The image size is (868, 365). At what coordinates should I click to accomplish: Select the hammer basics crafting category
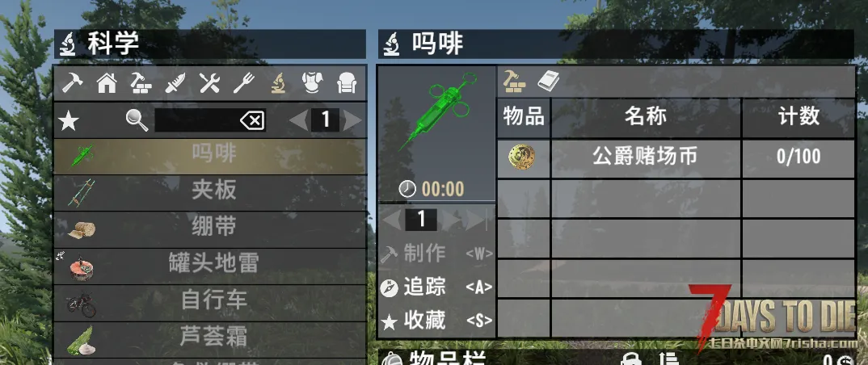pos(73,83)
